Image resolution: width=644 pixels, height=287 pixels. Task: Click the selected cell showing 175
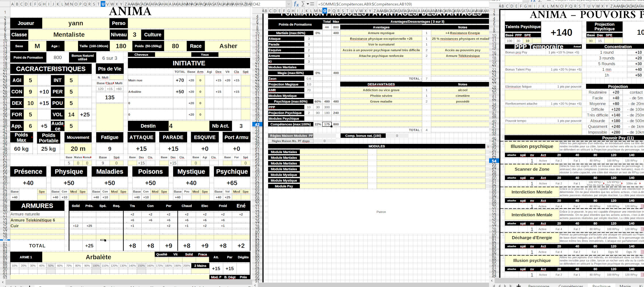click(x=327, y=125)
